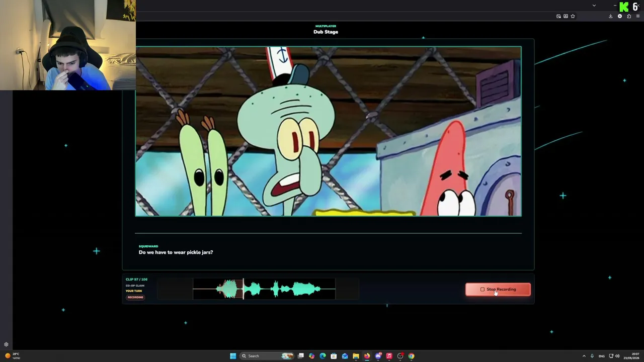This screenshot has height=362, width=644.
Task: Open Discord from the taskbar
Action: [378, 356]
